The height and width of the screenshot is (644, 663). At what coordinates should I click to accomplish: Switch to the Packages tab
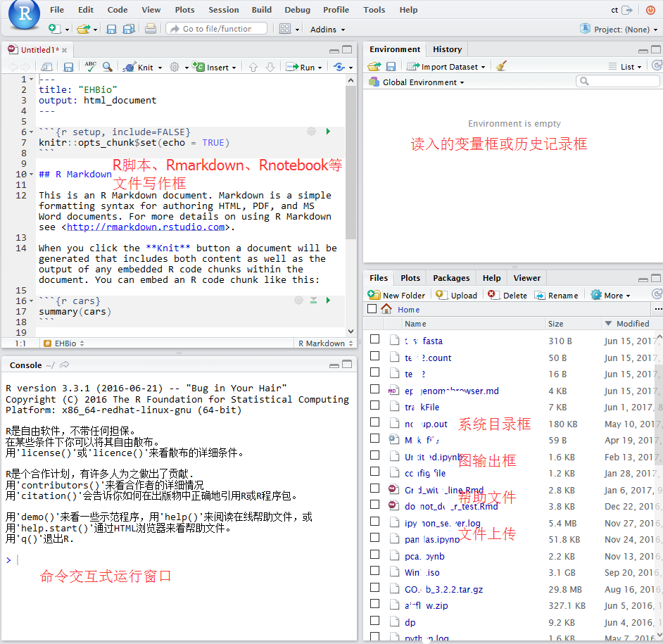[x=451, y=278]
